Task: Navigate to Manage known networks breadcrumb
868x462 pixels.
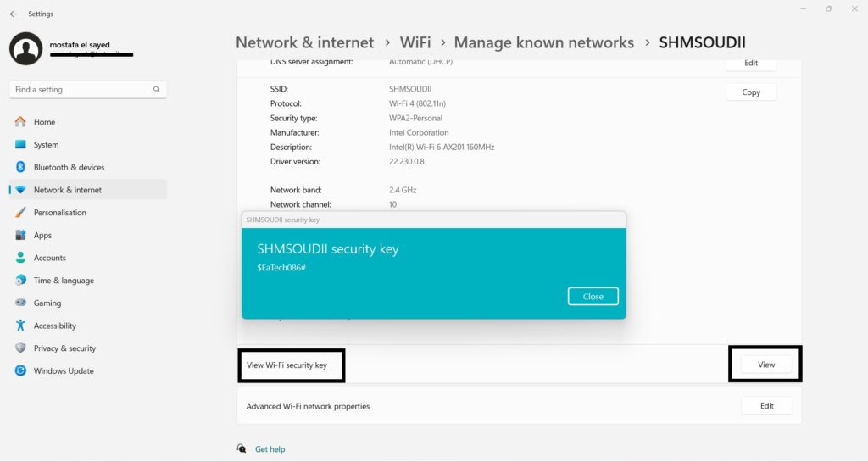Action: coord(543,42)
